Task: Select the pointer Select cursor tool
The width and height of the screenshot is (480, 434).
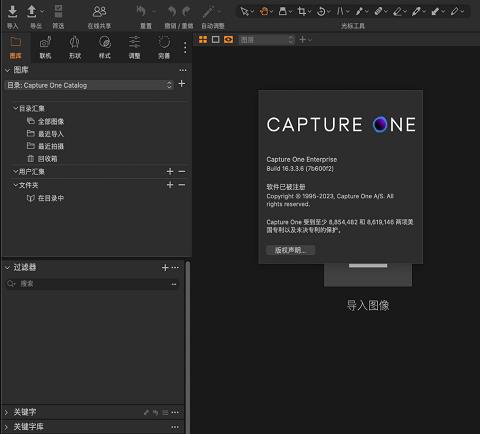Action: (244, 12)
